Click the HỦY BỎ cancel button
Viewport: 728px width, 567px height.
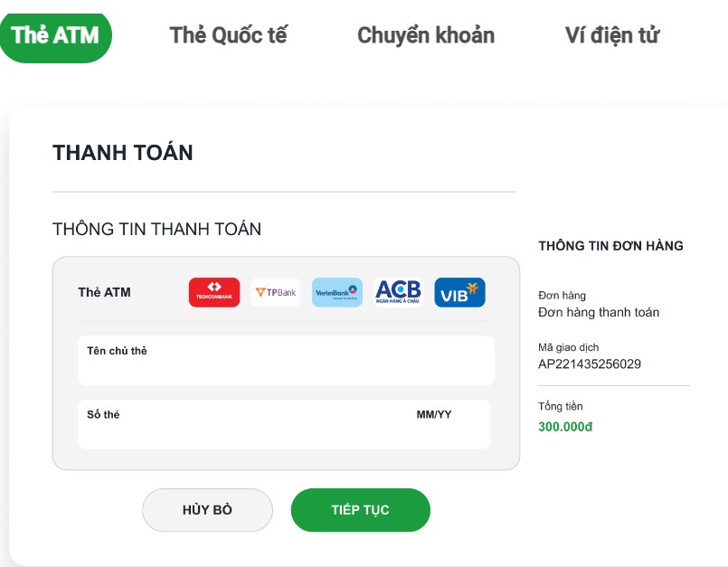pos(207,510)
